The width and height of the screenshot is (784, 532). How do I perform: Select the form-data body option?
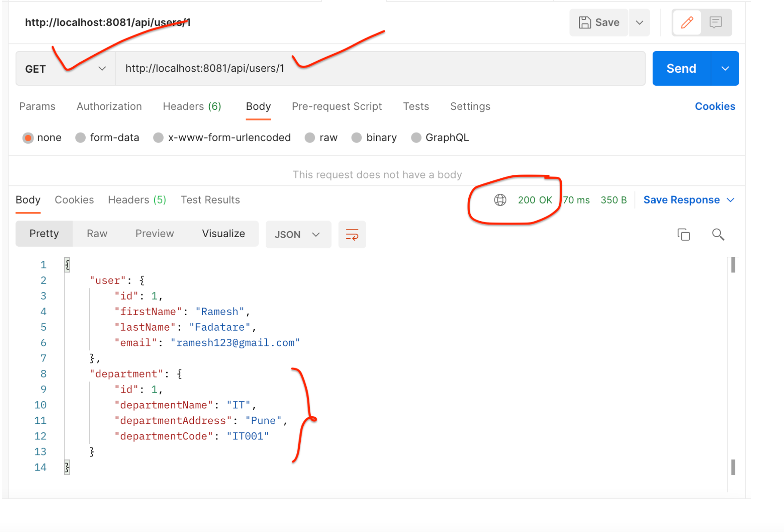80,138
